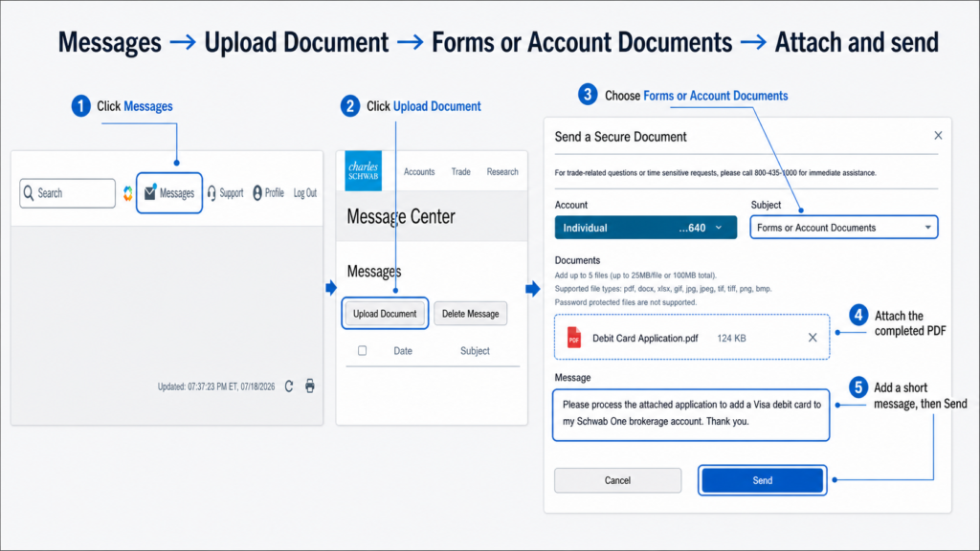Image resolution: width=980 pixels, height=551 pixels.
Task: Click the Debit Card Application.pdf file name
Action: coord(645,338)
